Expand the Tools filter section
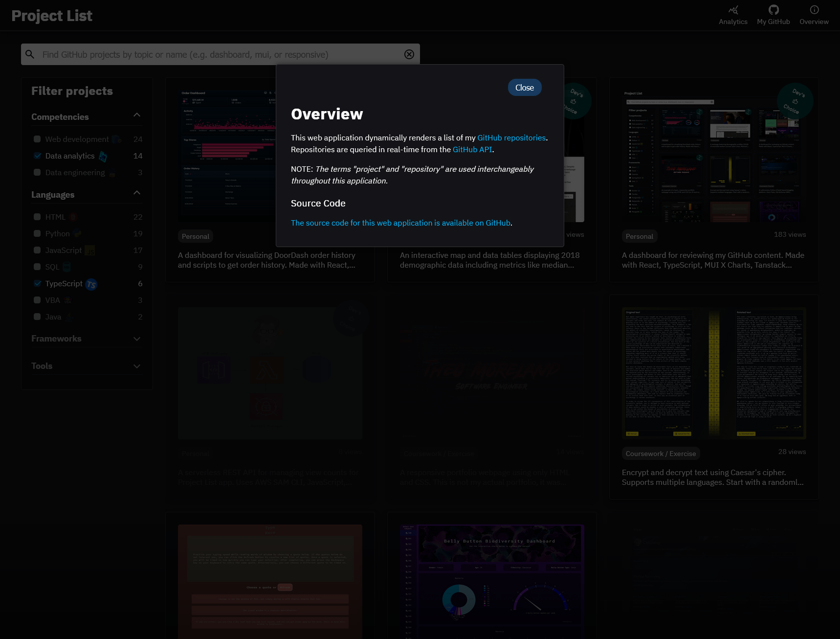 coord(137,366)
